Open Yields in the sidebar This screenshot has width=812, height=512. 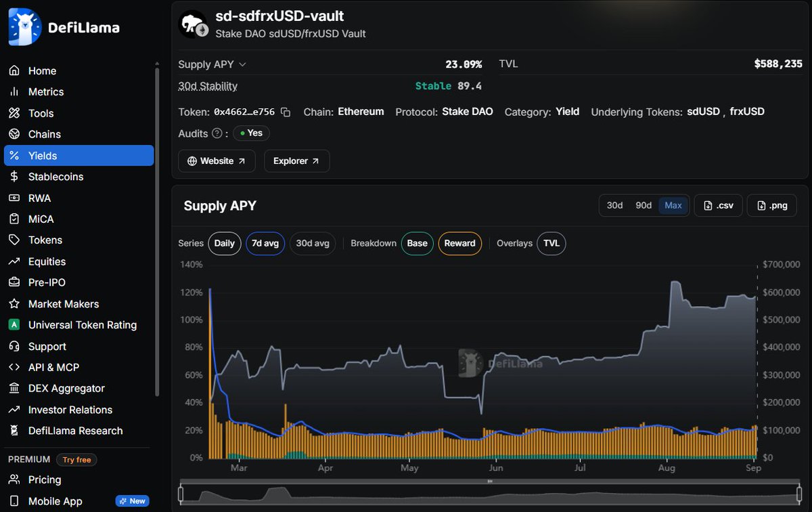pyautogui.click(x=79, y=156)
